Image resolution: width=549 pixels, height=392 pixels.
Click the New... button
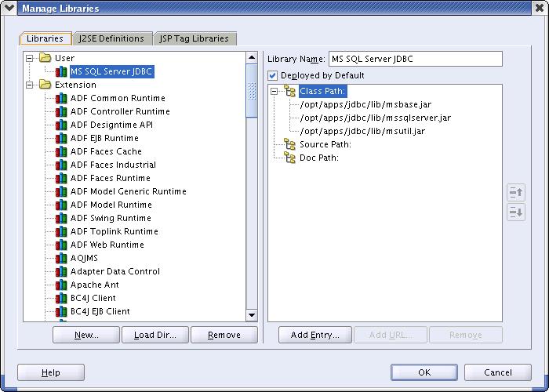[86, 335]
